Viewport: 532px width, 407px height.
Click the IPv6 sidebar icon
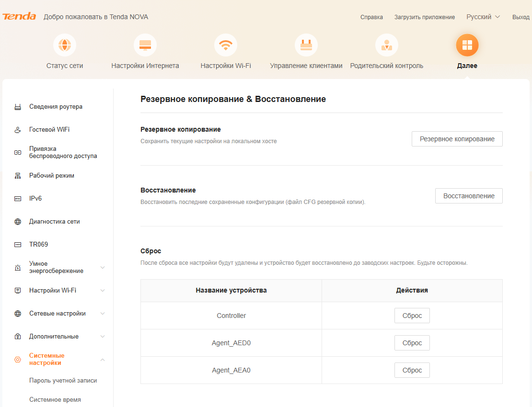coord(18,199)
